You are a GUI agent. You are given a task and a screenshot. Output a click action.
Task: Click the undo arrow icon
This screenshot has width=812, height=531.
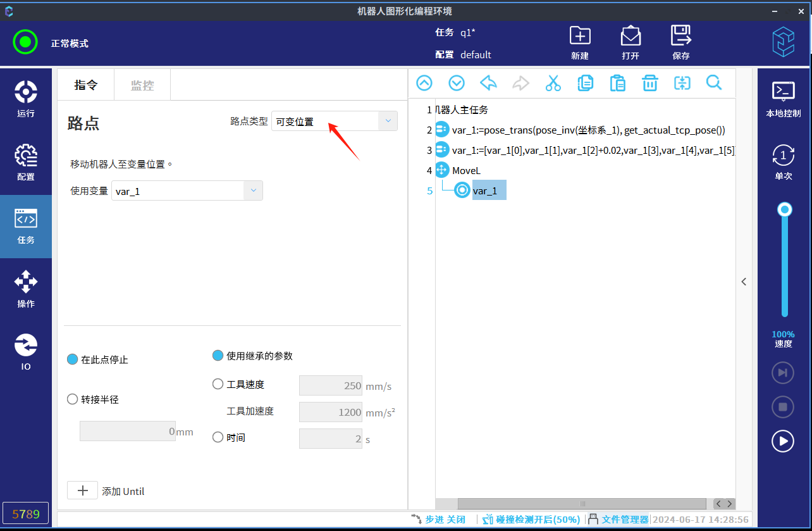click(488, 83)
